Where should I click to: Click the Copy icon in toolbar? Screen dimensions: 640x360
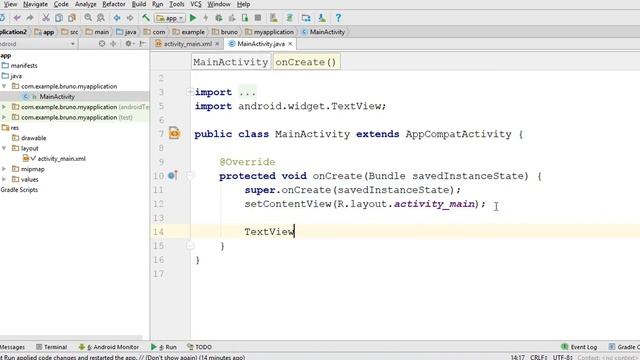point(59,18)
